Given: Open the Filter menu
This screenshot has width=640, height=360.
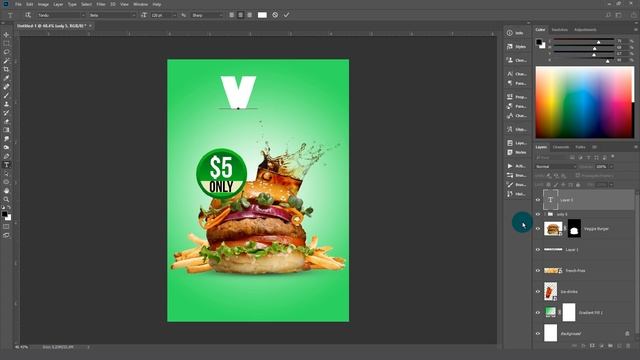Looking at the screenshot, I should coord(101,4).
